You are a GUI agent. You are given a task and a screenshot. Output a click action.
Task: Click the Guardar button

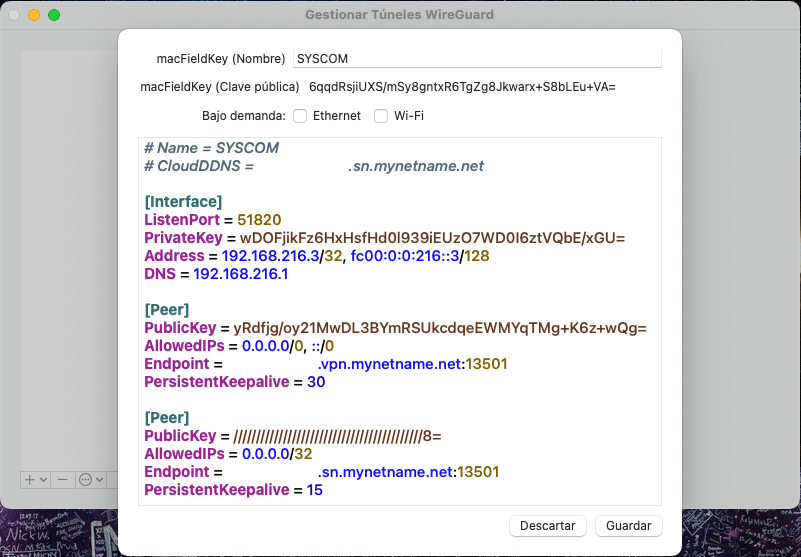pos(628,526)
